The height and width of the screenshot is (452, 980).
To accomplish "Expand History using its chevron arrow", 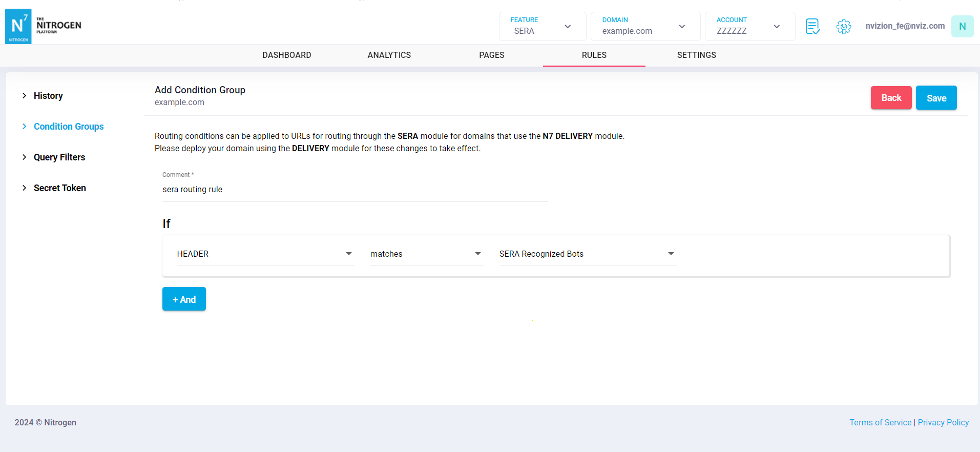I will coord(24,96).
